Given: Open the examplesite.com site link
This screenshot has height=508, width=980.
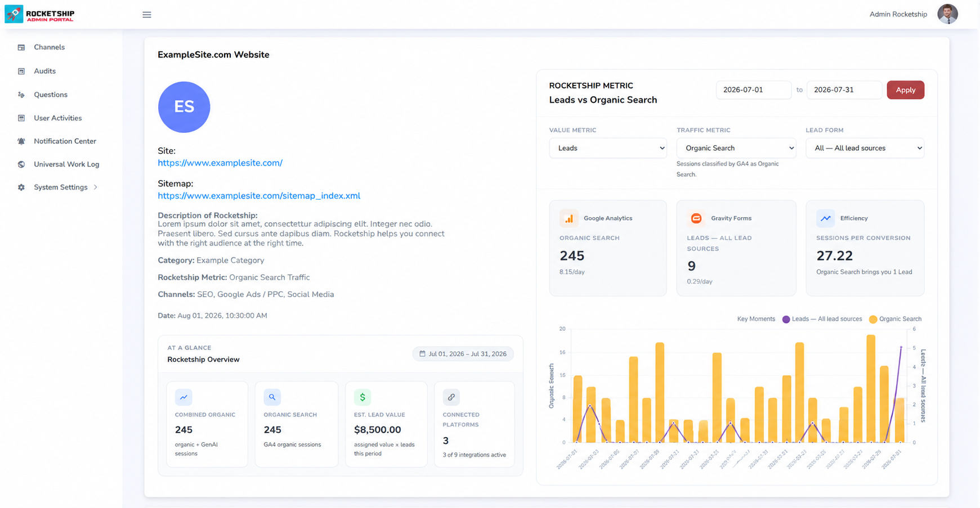Looking at the screenshot, I should pyautogui.click(x=220, y=163).
